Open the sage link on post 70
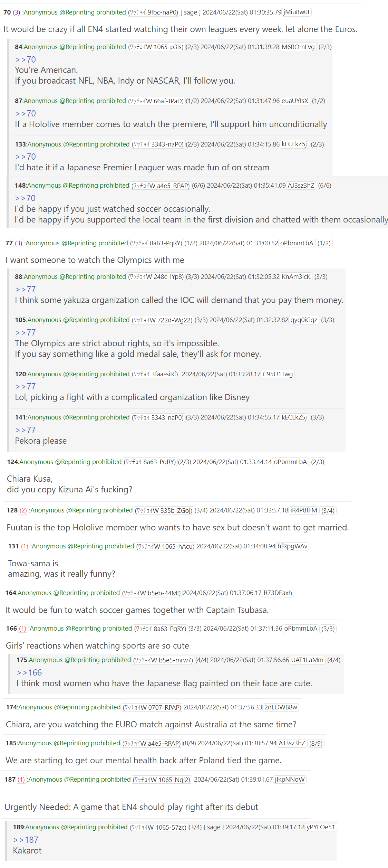The image size is (388, 868). tap(191, 12)
